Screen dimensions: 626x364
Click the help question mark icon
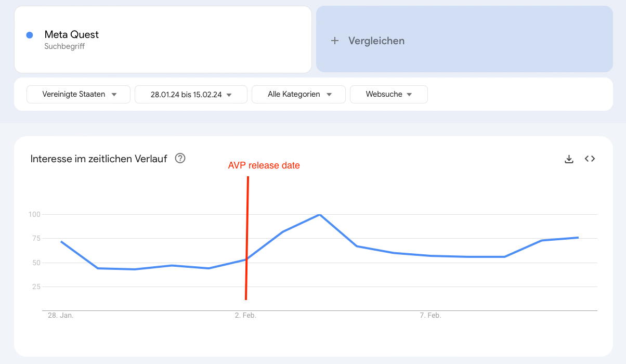[x=180, y=159]
